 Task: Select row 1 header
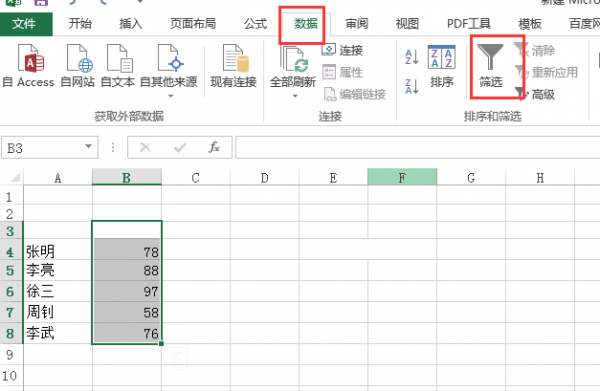click(x=10, y=196)
